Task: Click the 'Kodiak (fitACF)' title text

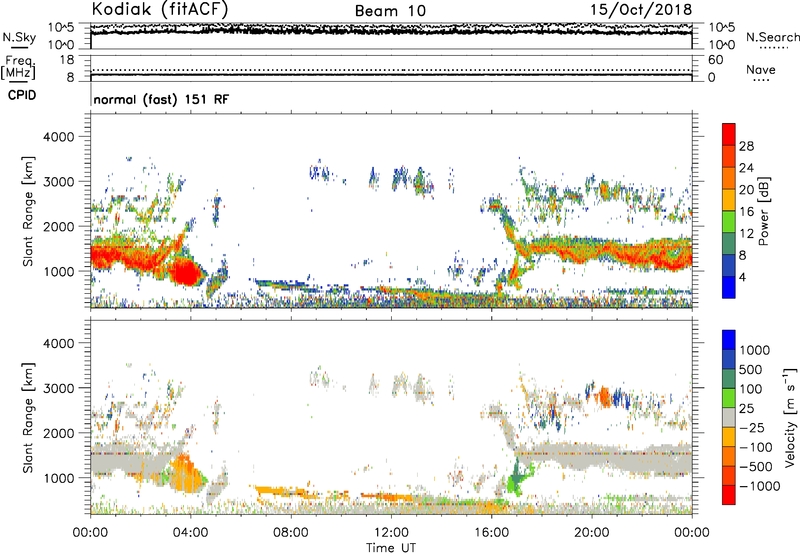Action: point(160,9)
